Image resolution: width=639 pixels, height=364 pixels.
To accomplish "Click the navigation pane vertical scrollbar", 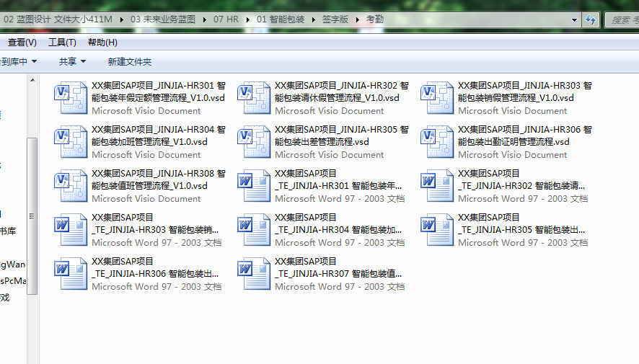I will (x=32, y=216).
